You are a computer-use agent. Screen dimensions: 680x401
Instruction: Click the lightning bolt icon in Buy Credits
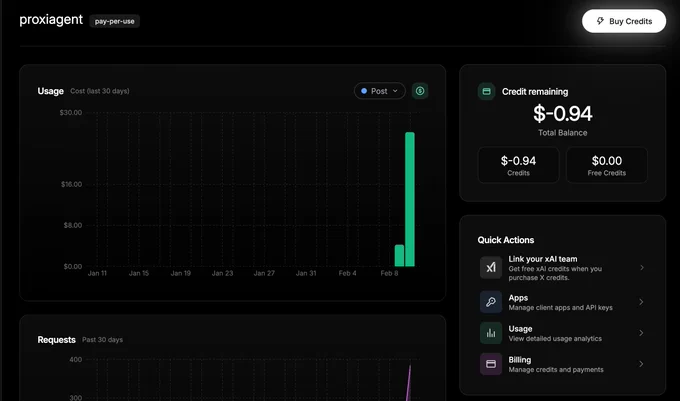point(600,21)
